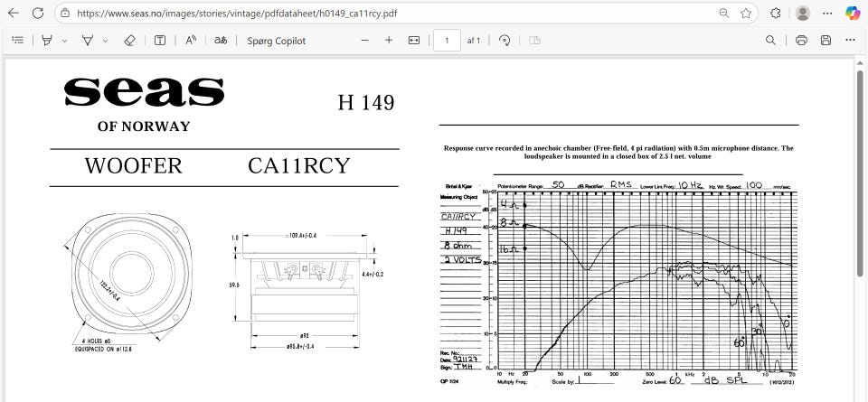Rotate the PDF page

(505, 41)
